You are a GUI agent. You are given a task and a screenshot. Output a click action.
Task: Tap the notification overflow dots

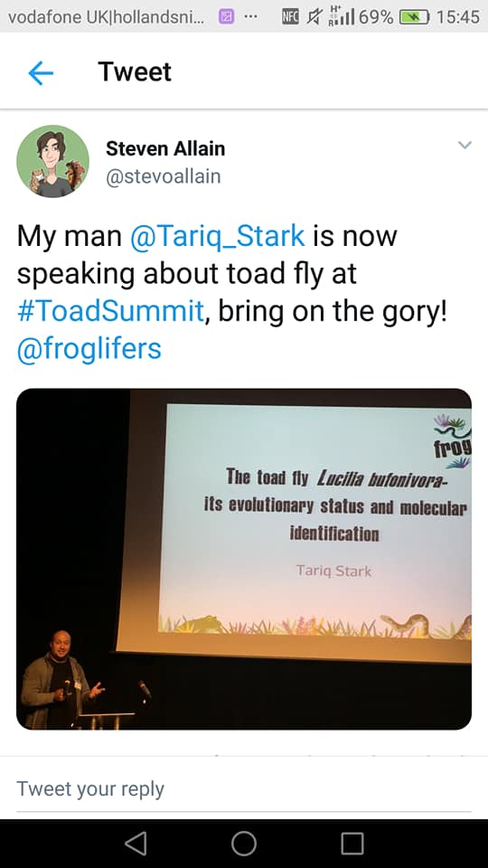[x=250, y=16]
